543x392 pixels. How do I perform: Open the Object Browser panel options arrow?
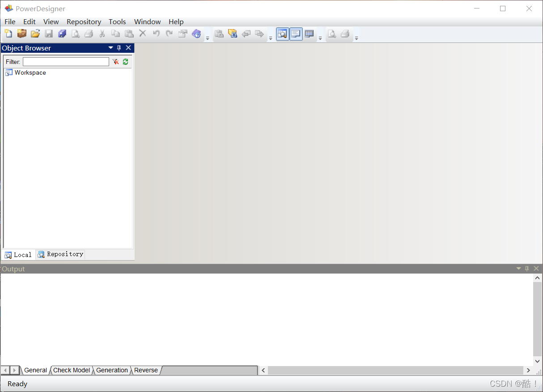pyautogui.click(x=111, y=48)
